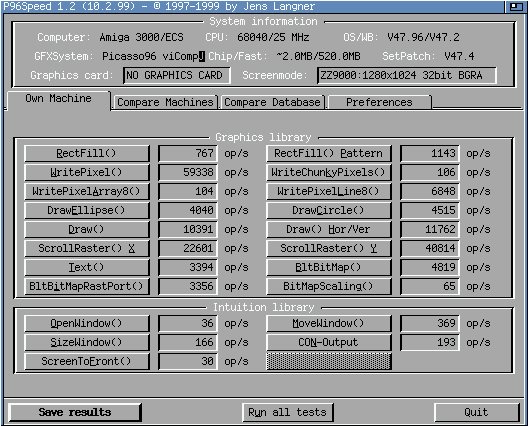Click the Text() result 3394
Viewport: 528px width, 426px height.
tap(188, 267)
